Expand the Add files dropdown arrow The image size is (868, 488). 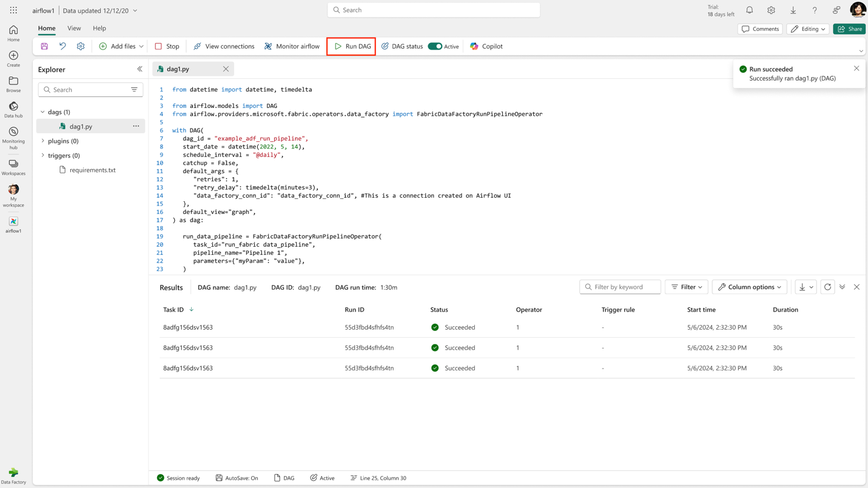(141, 46)
